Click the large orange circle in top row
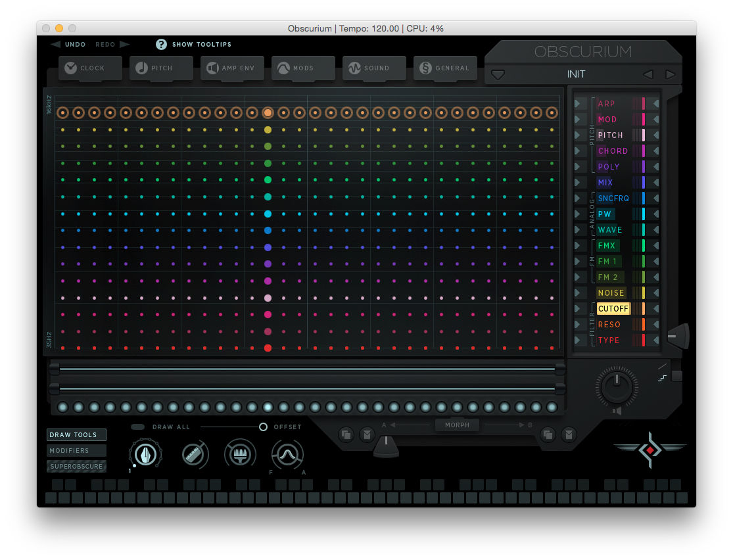 268,112
